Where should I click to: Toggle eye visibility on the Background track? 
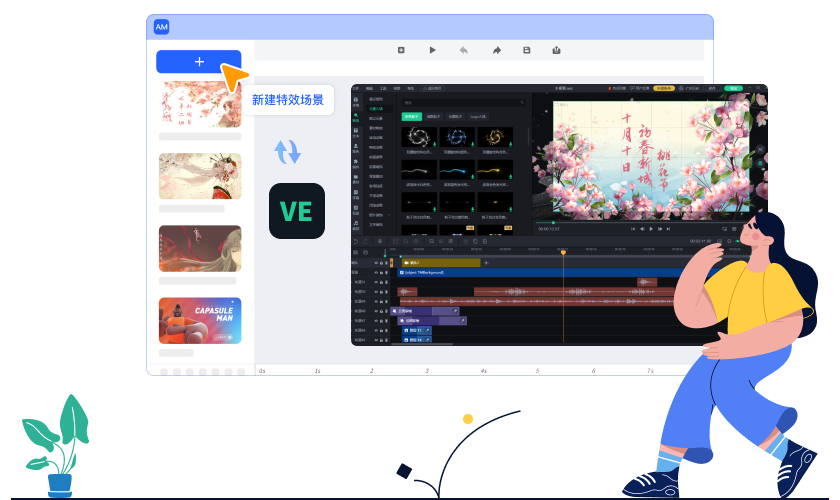click(x=376, y=273)
